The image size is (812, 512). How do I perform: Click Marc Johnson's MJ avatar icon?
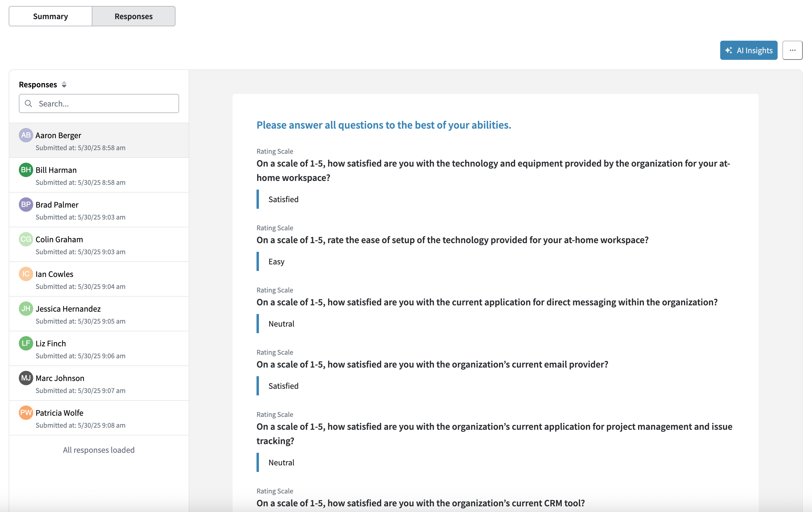(26, 378)
